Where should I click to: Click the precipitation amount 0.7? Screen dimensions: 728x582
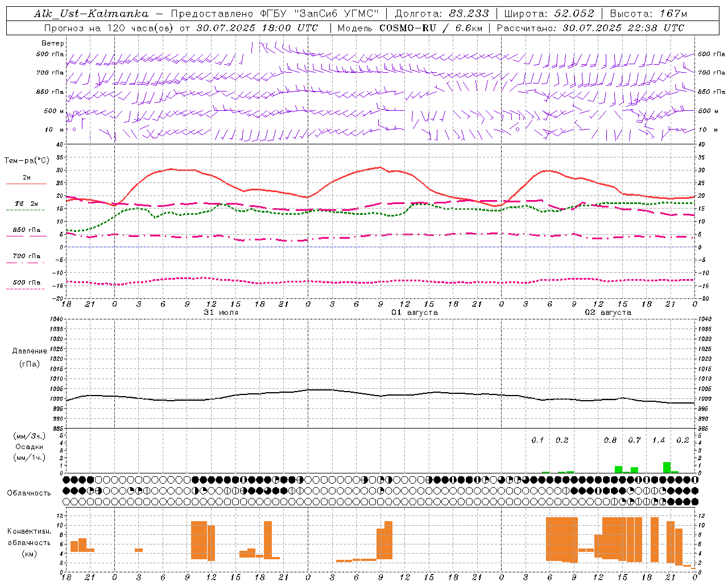(634, 440)
